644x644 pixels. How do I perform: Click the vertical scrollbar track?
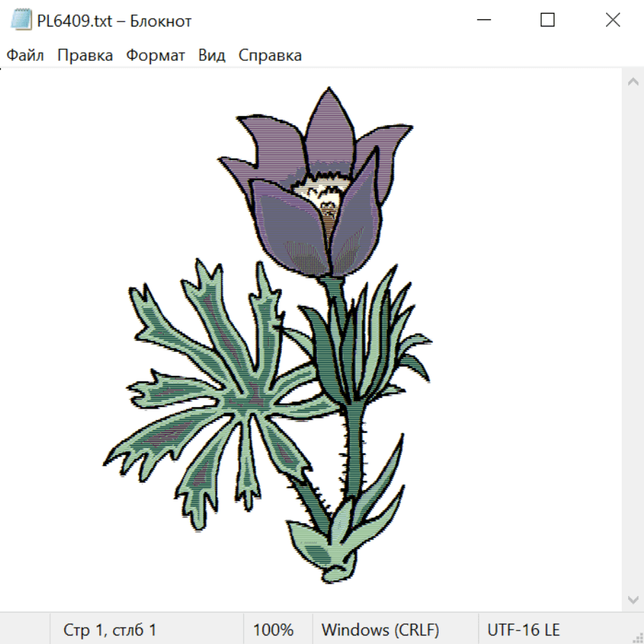(x=633, y=341)
